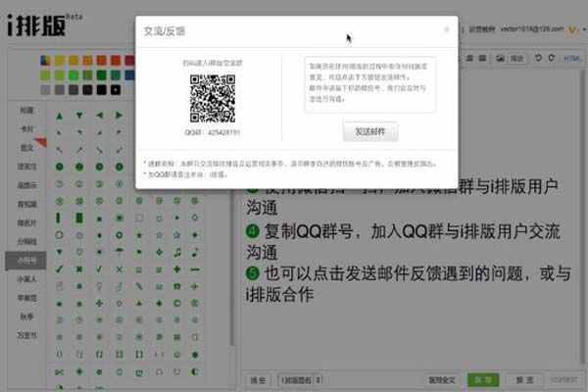Insert the hollow square symbol
The height and width of the screenshot is (392, 588).
[x=139, y=218]
